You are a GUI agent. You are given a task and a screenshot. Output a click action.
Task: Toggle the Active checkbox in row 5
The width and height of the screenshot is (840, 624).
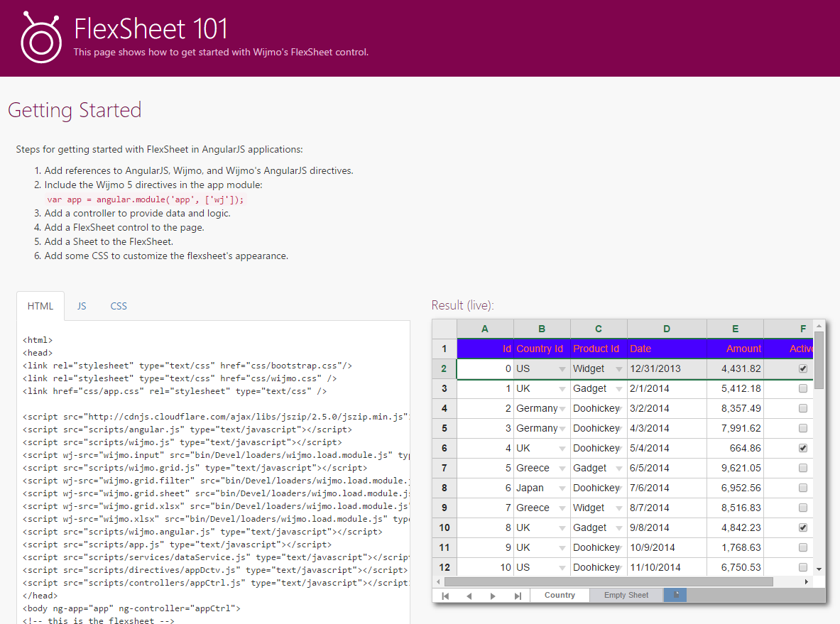coord(803,428)
